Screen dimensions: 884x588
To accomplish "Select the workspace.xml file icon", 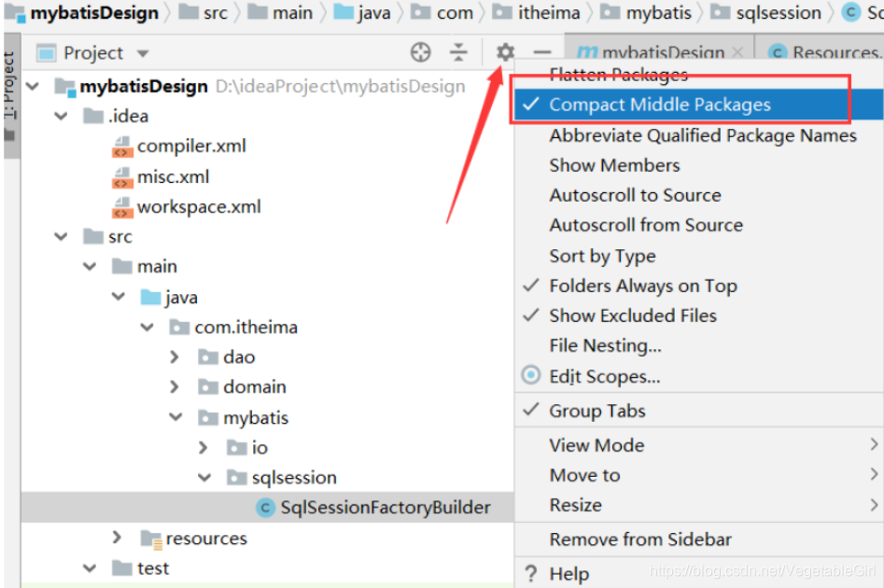I will click(122, 207).
